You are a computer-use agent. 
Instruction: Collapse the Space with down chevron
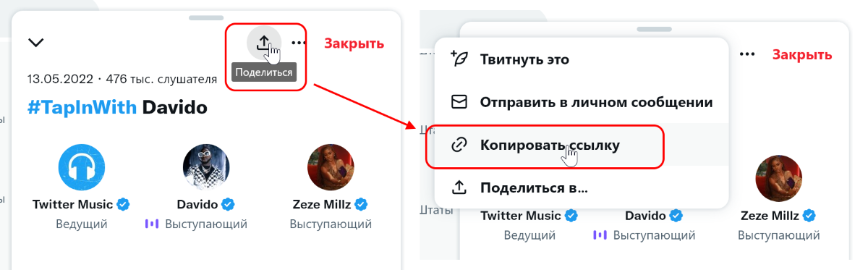click(x=35, y=43)
